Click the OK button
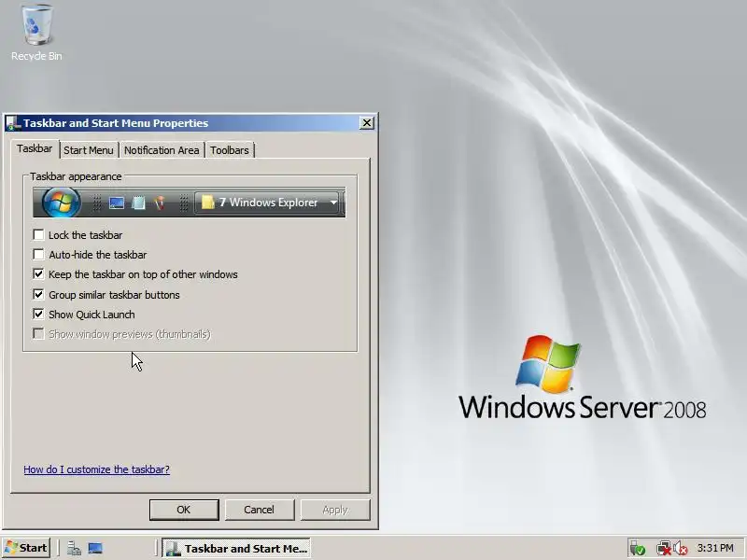 (x=184, y=510)
